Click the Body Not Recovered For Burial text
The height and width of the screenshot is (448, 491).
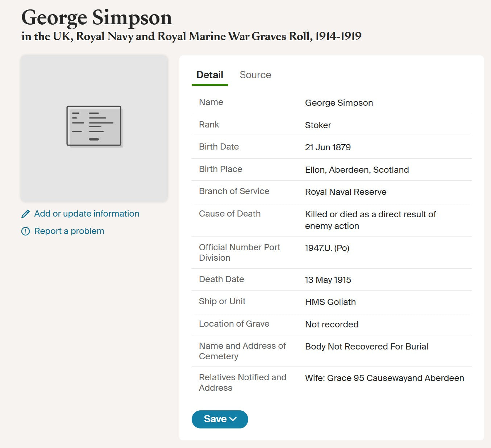click(x=366, y=347)
